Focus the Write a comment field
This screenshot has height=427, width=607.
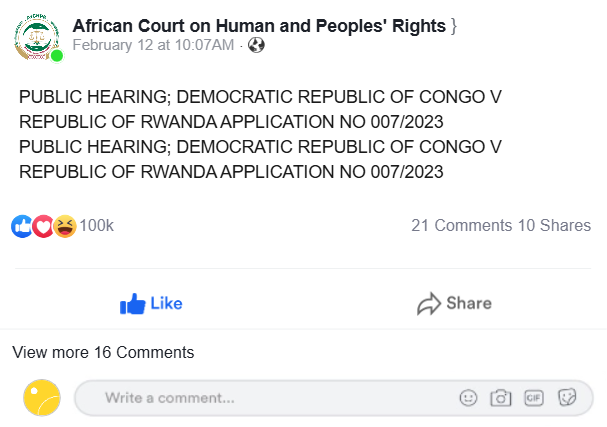click(x=260, y=398)
